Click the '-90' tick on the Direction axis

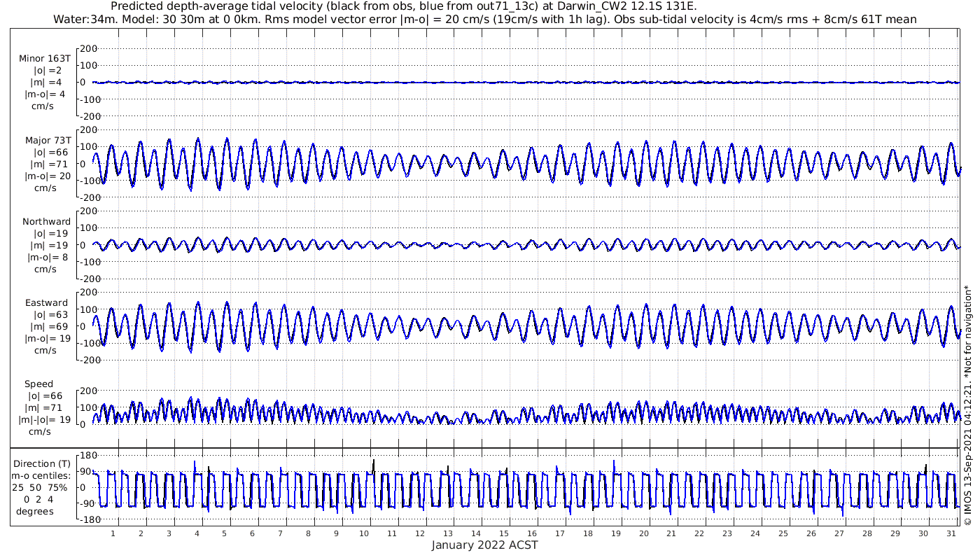coord(88,503)
